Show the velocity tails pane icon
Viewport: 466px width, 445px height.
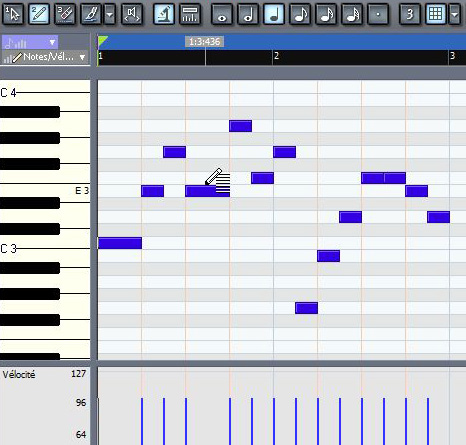pyautogui.click(x=190, y=14)
